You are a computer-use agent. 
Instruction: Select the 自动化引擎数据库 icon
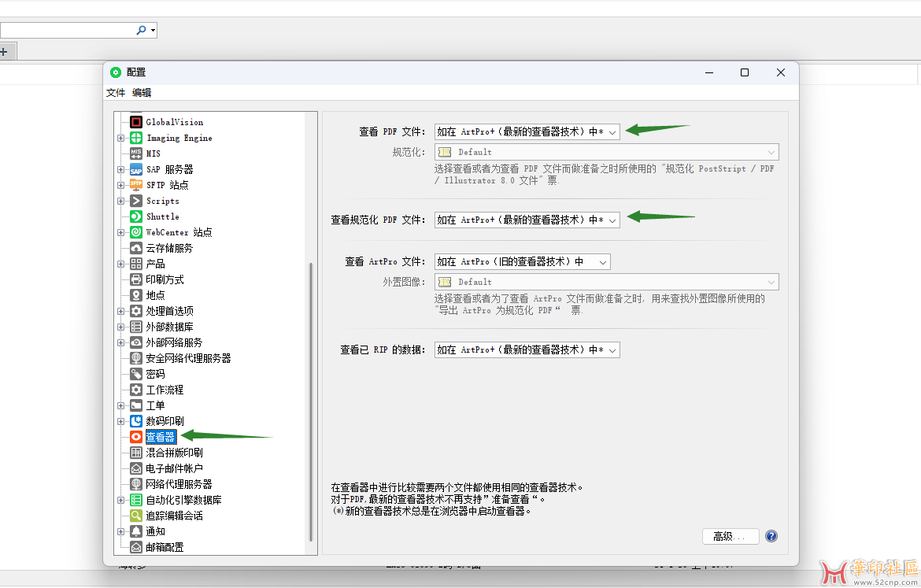(136, 500)
